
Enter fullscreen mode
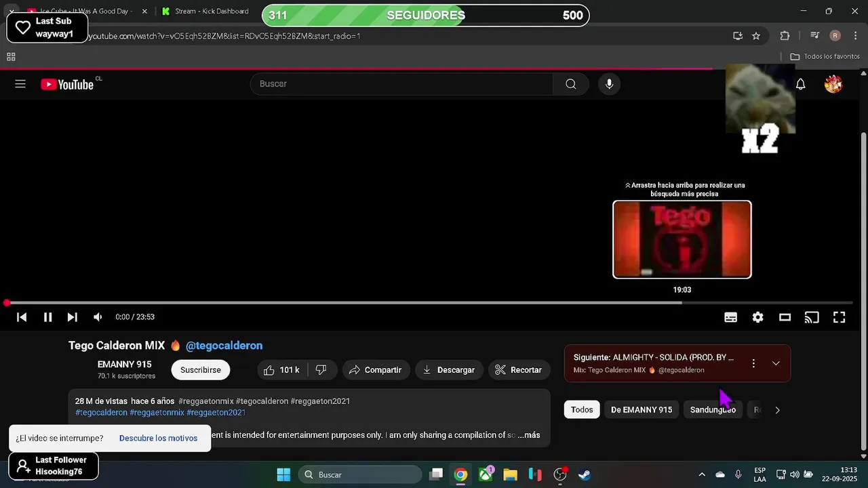click(840, 317)
